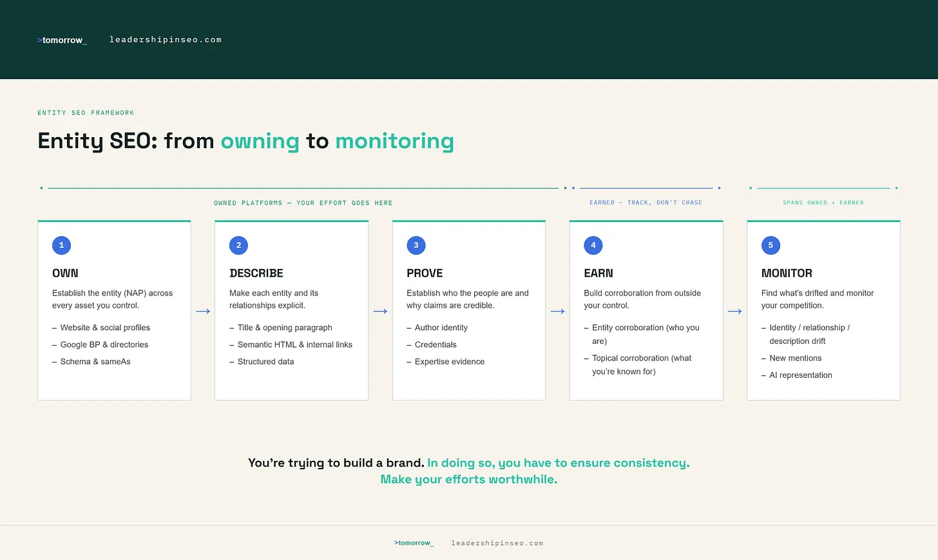Click "AI representation" bullet

tap(801, 375)
